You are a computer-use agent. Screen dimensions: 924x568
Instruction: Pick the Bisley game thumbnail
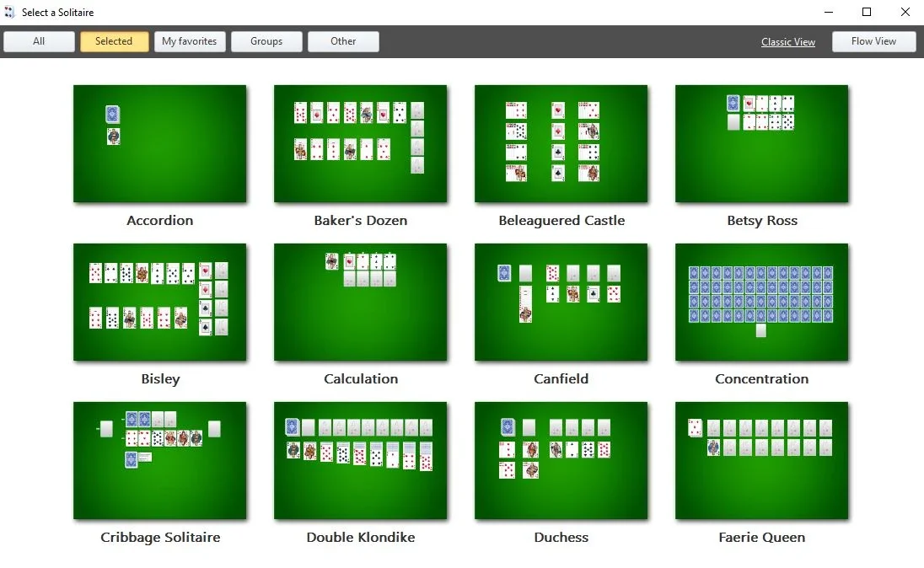(x=159, y=303)
